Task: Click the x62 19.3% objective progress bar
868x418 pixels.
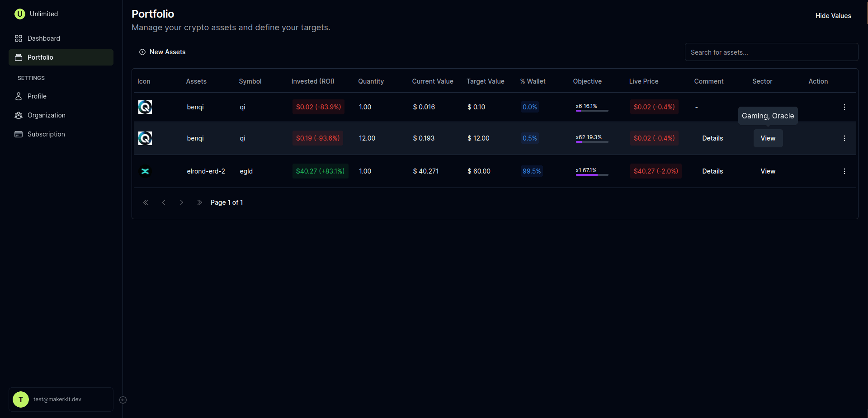Action: [592, 141]
